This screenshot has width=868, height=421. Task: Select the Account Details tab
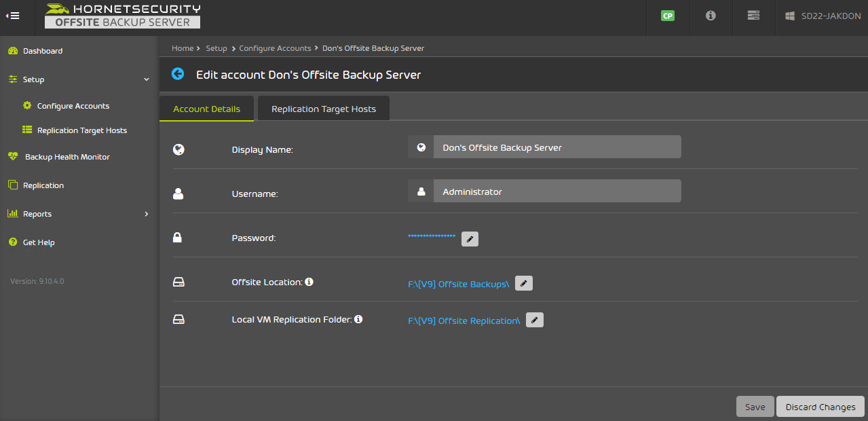click(206, 109)
